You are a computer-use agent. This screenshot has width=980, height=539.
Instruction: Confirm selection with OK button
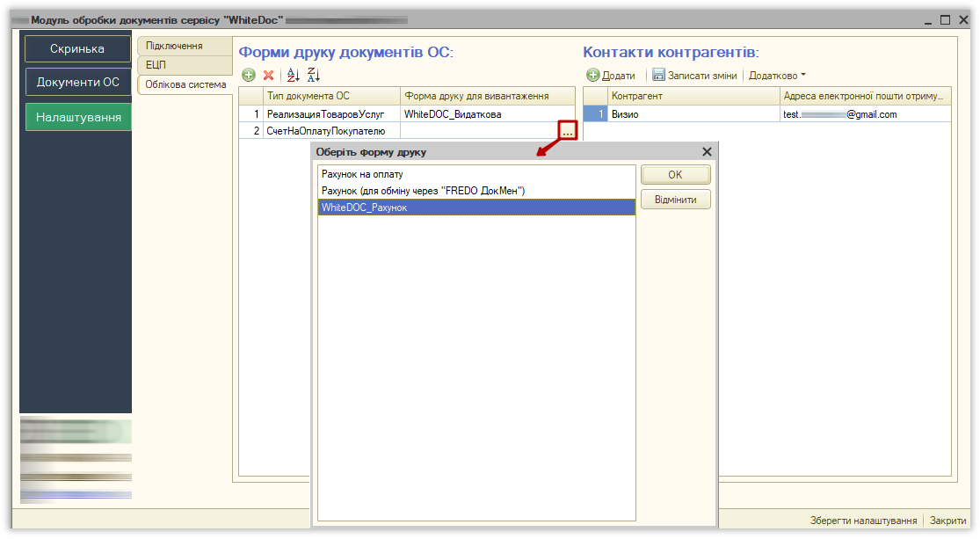tap(676, 174)
